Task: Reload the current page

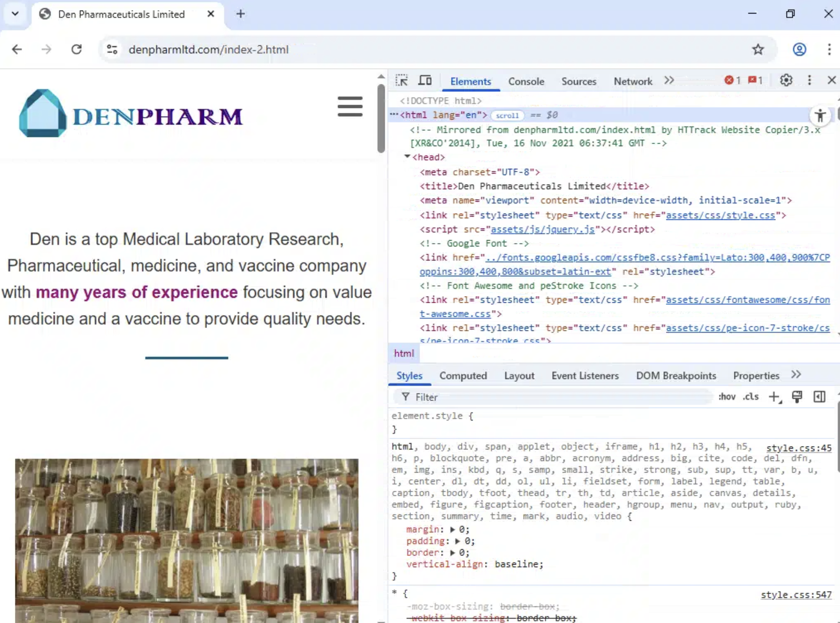Action: click(x=76, y=49)
